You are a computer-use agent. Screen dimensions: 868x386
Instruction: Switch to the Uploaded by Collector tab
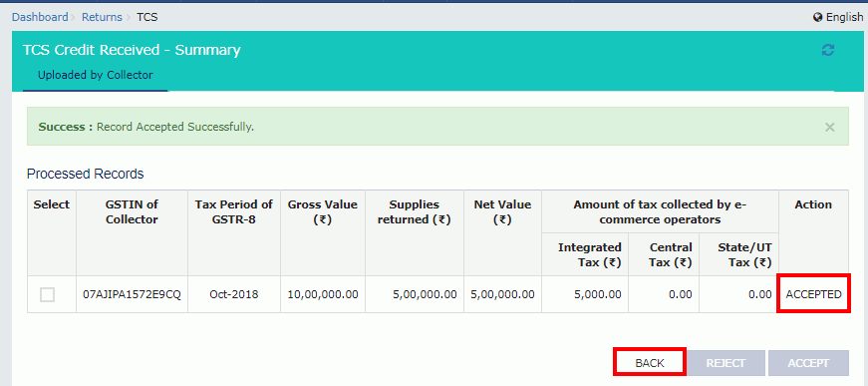point(96,76)
